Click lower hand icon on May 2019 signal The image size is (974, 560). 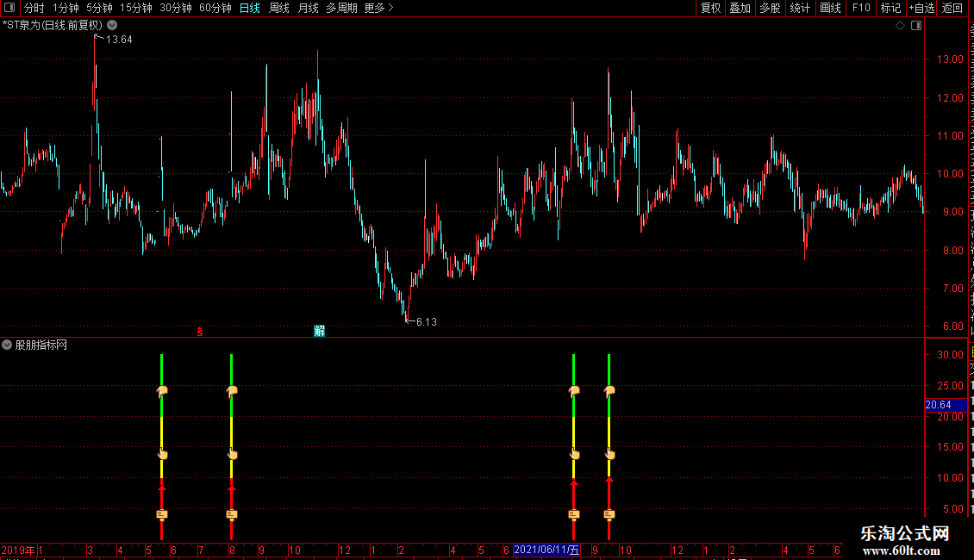[162, 454]
